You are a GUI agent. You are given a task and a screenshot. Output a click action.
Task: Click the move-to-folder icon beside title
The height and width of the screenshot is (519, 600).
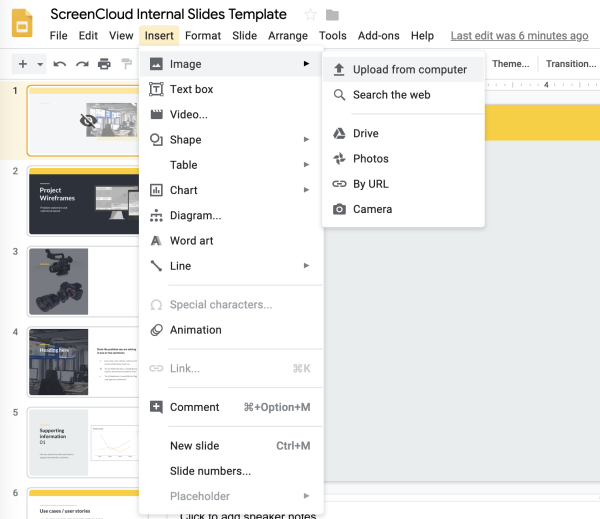pos(333,15)
